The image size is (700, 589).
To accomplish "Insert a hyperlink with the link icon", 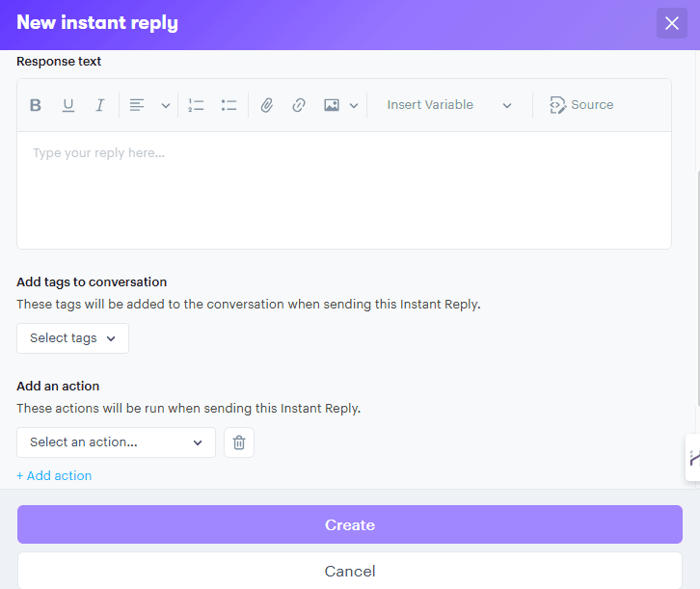I will point(299,105).
